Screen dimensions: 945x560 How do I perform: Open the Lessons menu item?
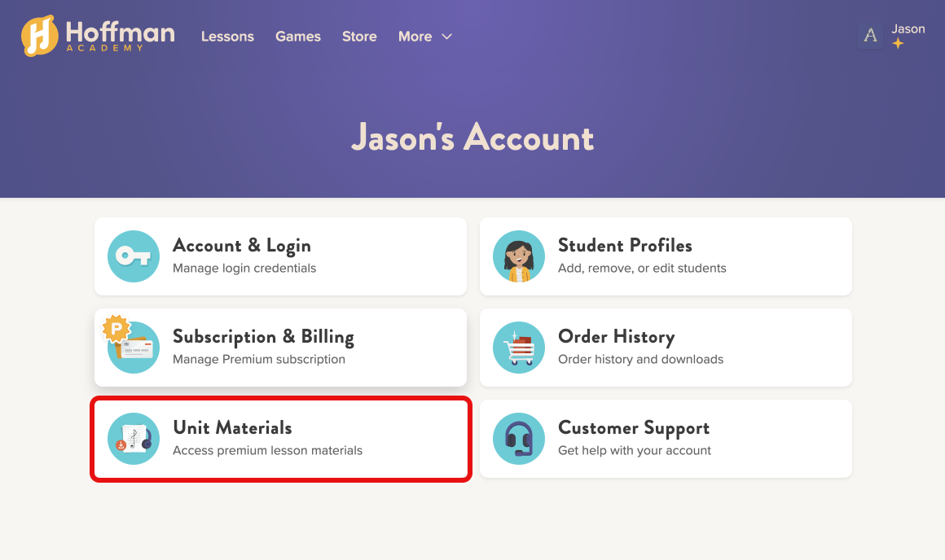coord(227,37)
